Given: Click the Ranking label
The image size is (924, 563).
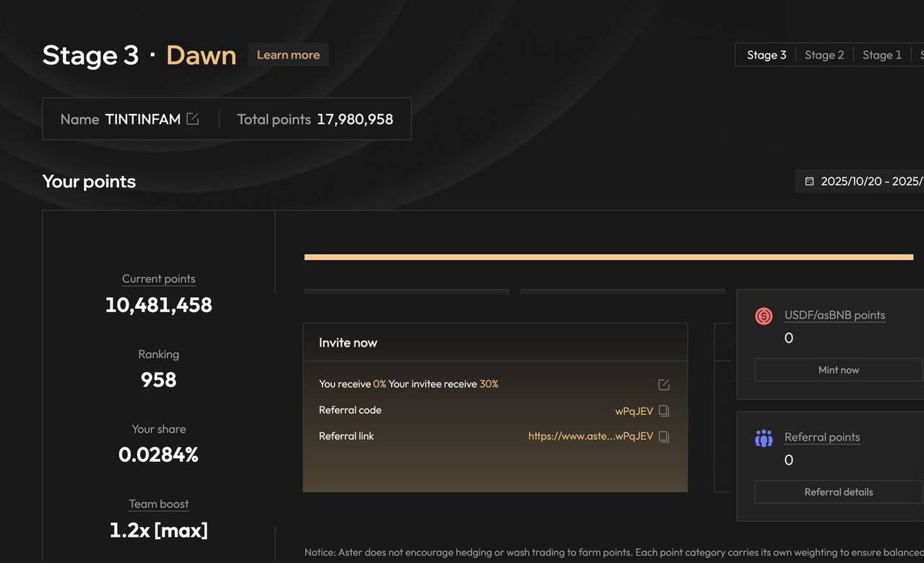Looking at the screenshot, I should 159,354.
